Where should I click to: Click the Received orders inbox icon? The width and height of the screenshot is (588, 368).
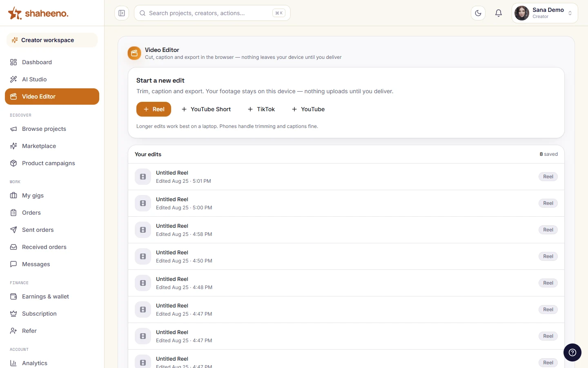click(13, 247)
